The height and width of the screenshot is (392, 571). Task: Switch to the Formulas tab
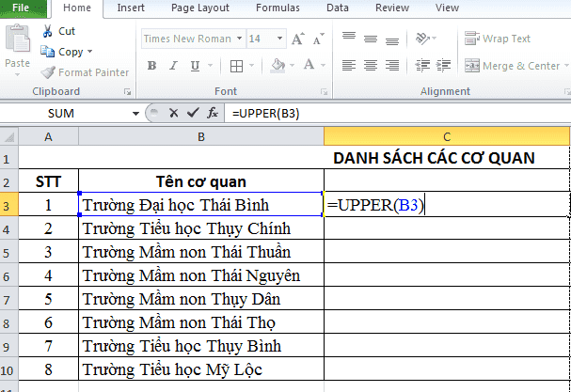pos(278,8)
